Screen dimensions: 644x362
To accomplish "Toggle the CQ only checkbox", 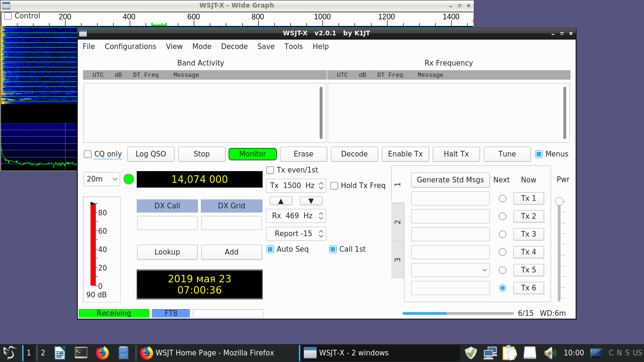I will point(88,154).
